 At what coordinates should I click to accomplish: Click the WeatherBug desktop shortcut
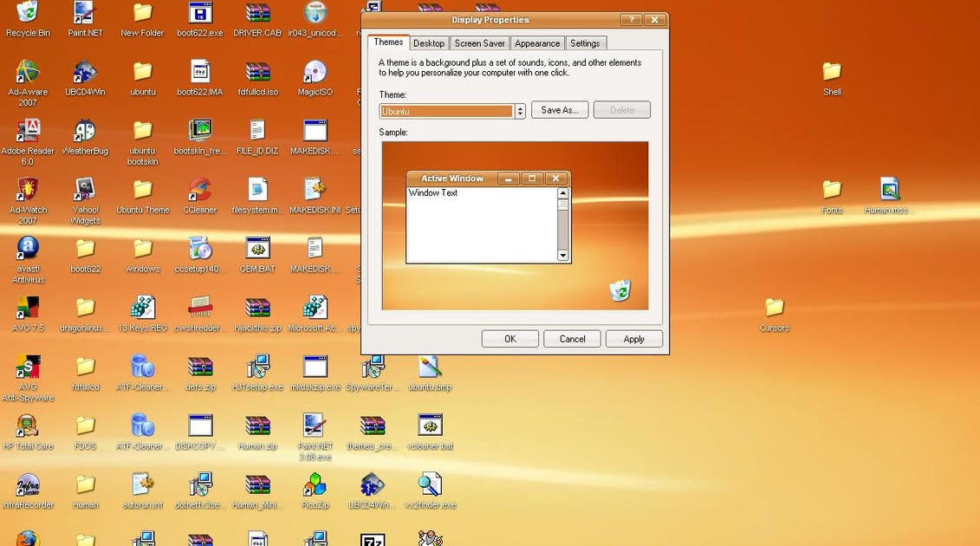[85, 131]
